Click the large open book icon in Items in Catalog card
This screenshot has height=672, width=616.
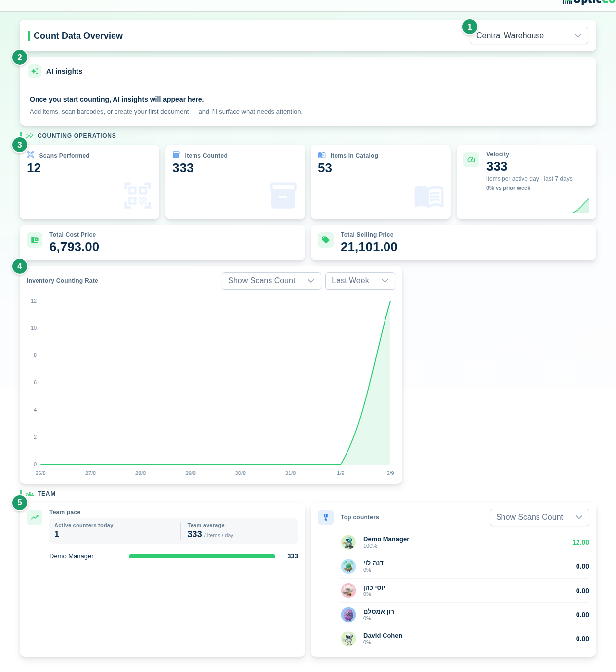(x=429, y=197)
